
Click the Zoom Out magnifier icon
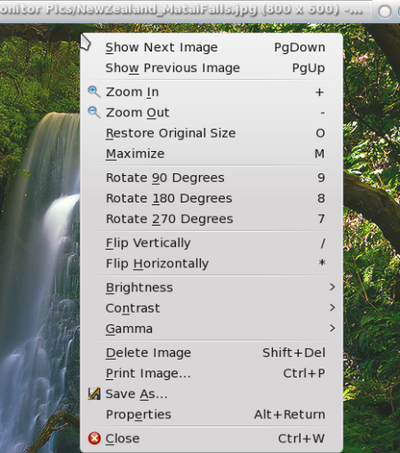coord(94,112)
